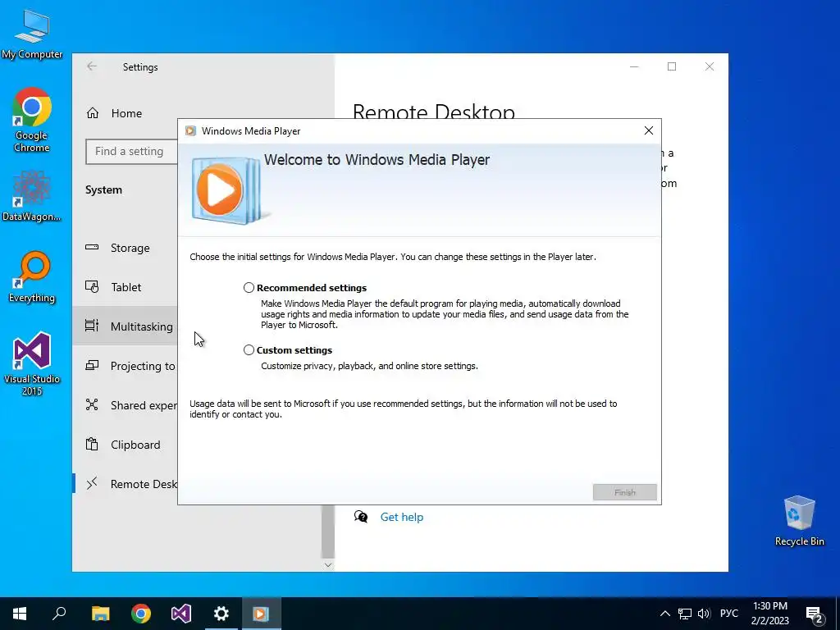Image resolution: width=840 pixels, height=630 pixels.
Task: Open the volume speaker tray icon
Action: click(x=704, y=614)
